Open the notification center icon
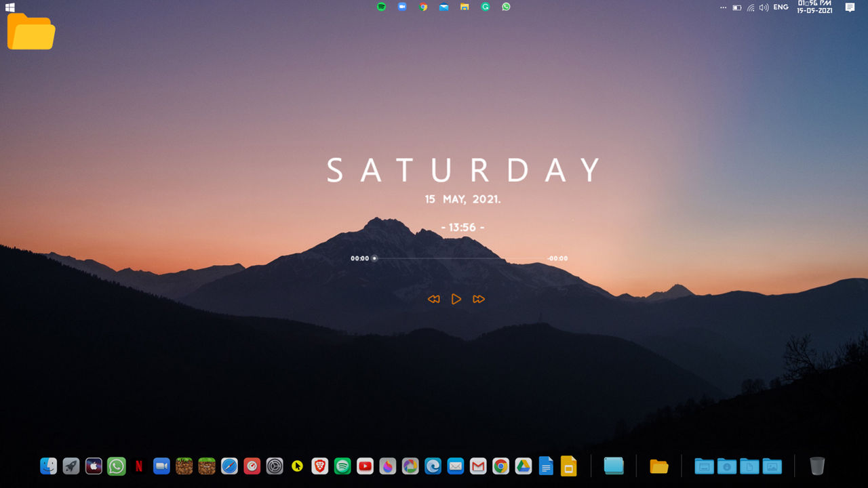This screenshot has height=488, width=868. pos(850,7)
